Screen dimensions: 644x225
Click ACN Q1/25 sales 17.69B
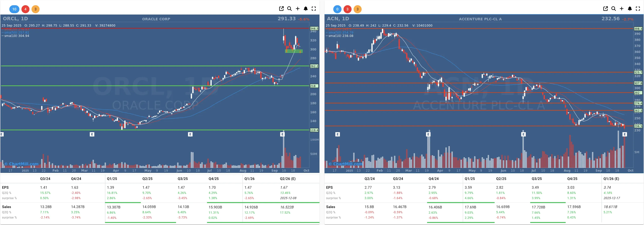click(470, 207)
